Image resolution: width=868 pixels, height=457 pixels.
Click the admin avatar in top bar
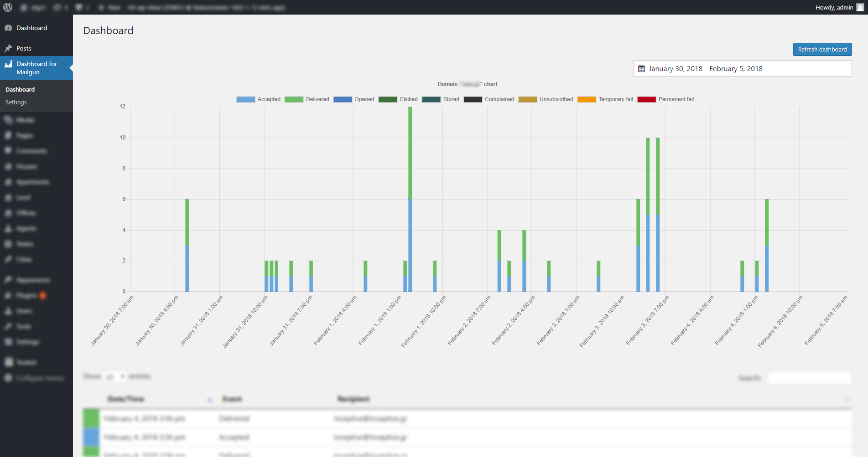pyautogui.click(x=860, y=7)
